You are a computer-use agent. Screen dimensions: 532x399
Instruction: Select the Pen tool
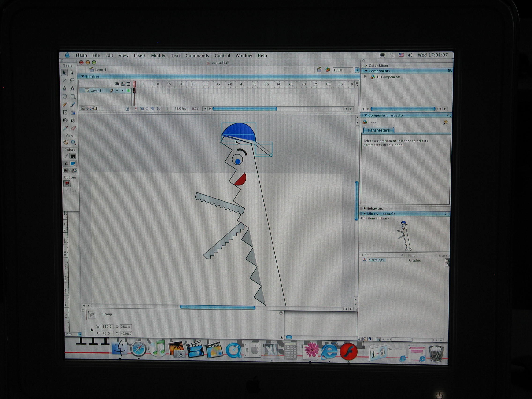pyautogui.click(x=64, y=89)
